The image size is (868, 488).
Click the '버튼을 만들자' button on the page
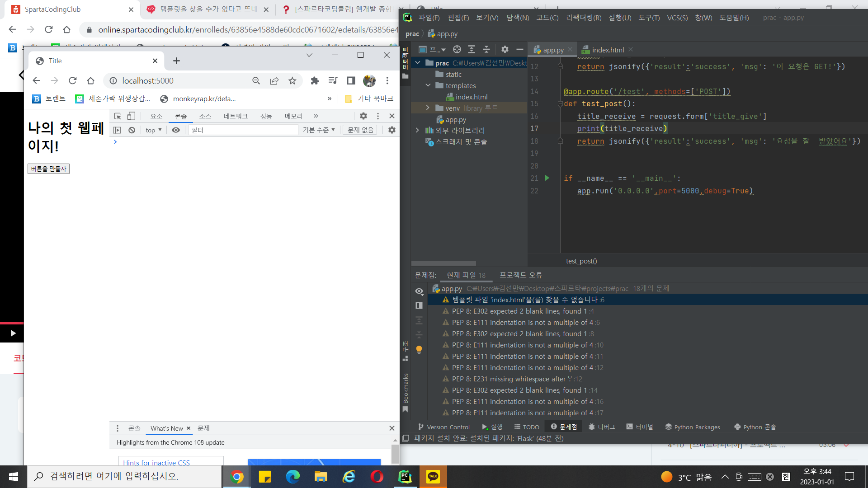click(x=48, y=169)
